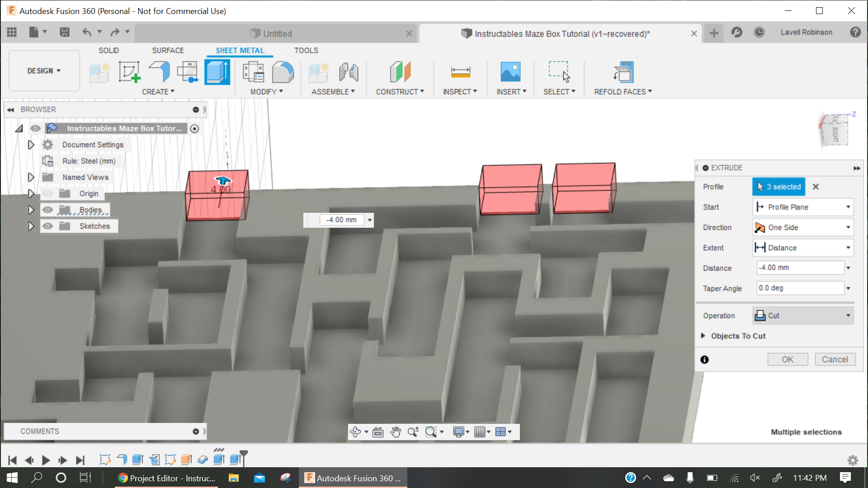
Task: Click the Insert image icon
Action: click(x=510, y=72)
